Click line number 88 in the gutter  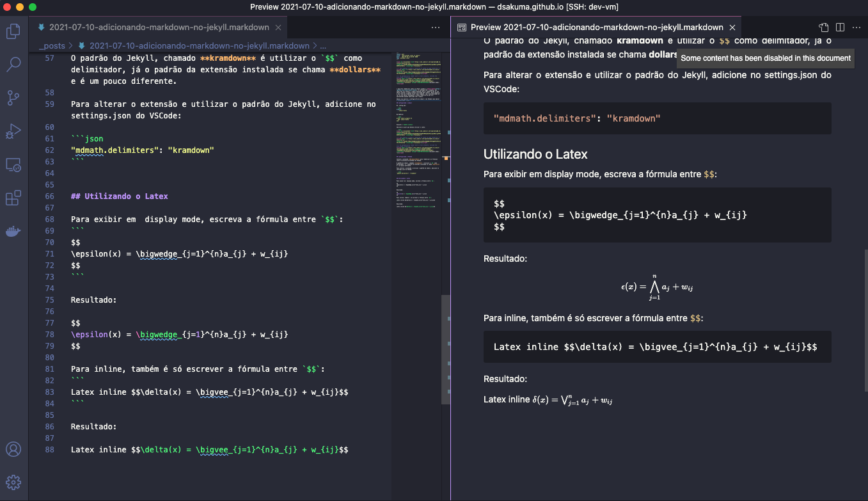[49, 450]
